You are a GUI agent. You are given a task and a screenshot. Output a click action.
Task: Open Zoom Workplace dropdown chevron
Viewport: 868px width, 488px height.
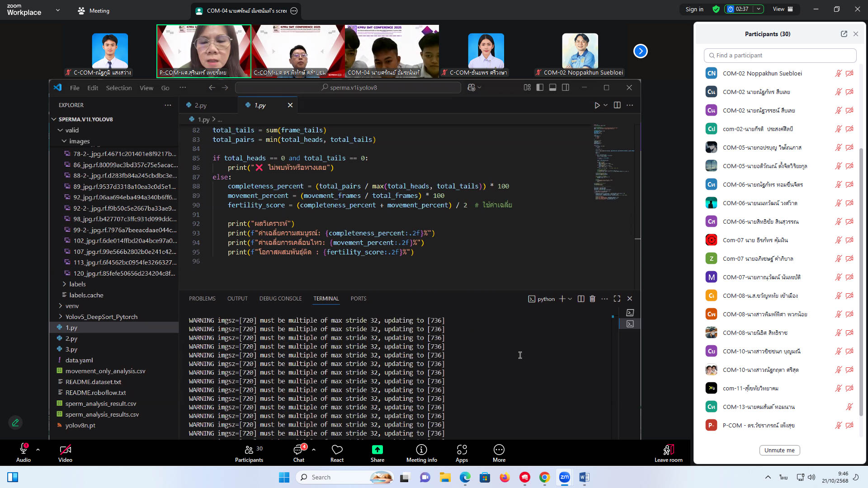[57, 10]
